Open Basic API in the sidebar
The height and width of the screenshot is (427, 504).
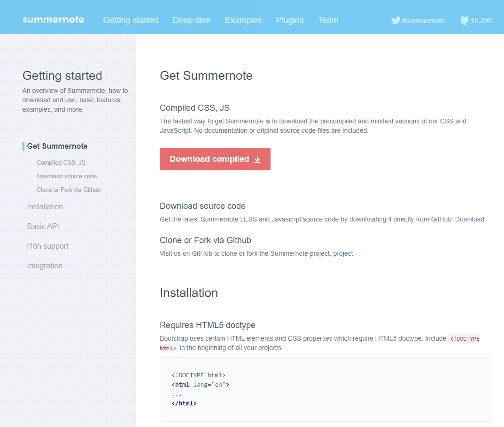click(x=43, y=226)
